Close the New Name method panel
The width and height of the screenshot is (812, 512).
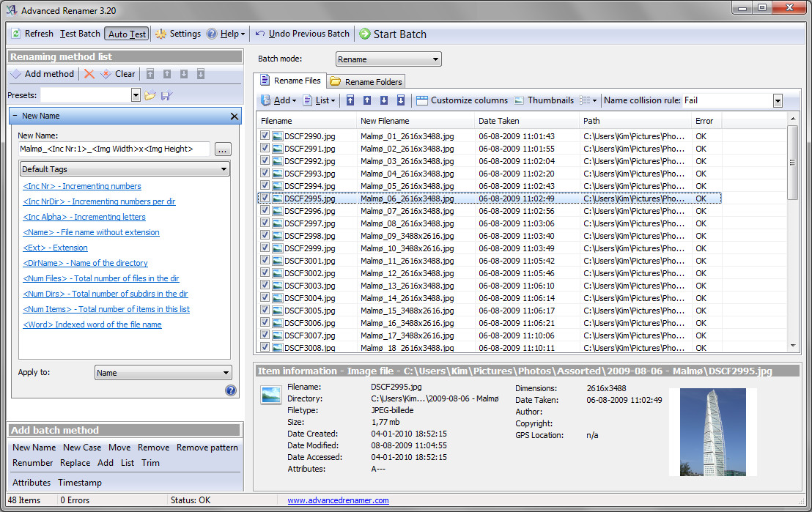coord(234,116)
